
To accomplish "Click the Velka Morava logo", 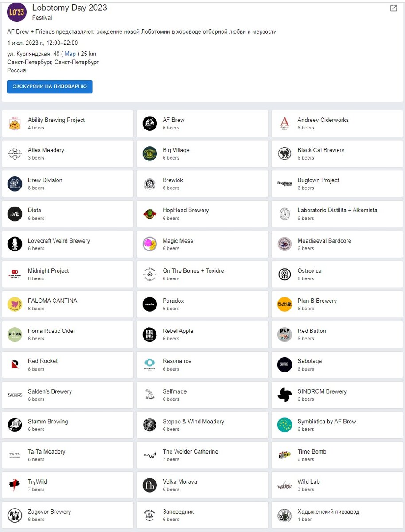I will pyautogui.click(x=150, y=485).
